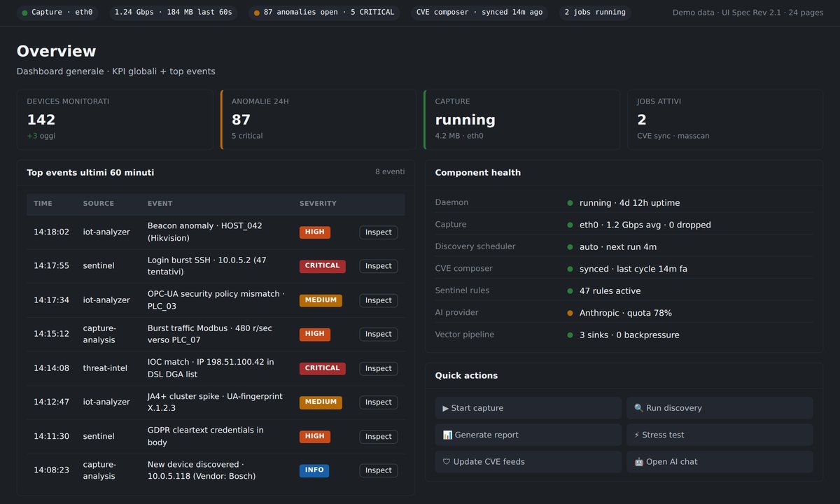This screenshot has width=840, height=504.
Task: Click 'threat-intel' source cell
Action: [105, 368]
